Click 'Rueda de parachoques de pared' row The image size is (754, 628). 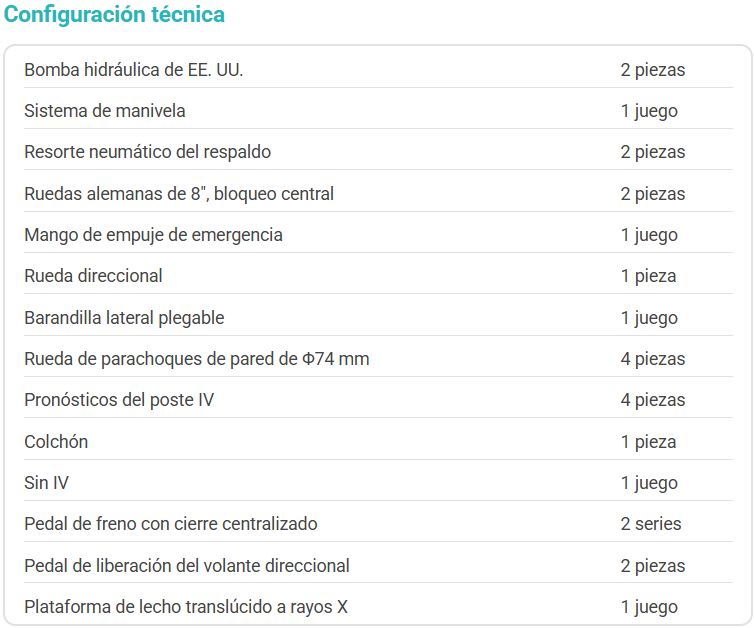click(x=197, y=359)
